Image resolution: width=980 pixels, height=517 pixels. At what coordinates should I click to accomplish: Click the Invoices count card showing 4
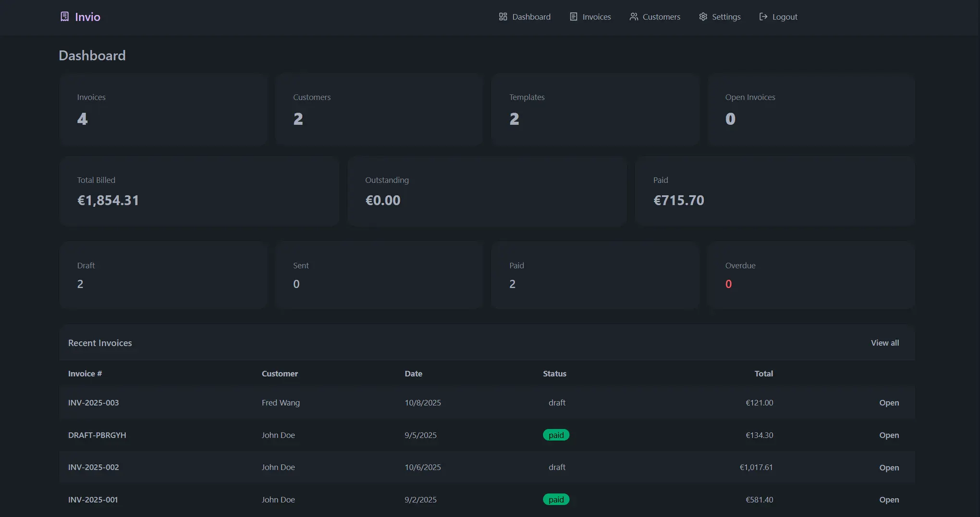[163, 109]
